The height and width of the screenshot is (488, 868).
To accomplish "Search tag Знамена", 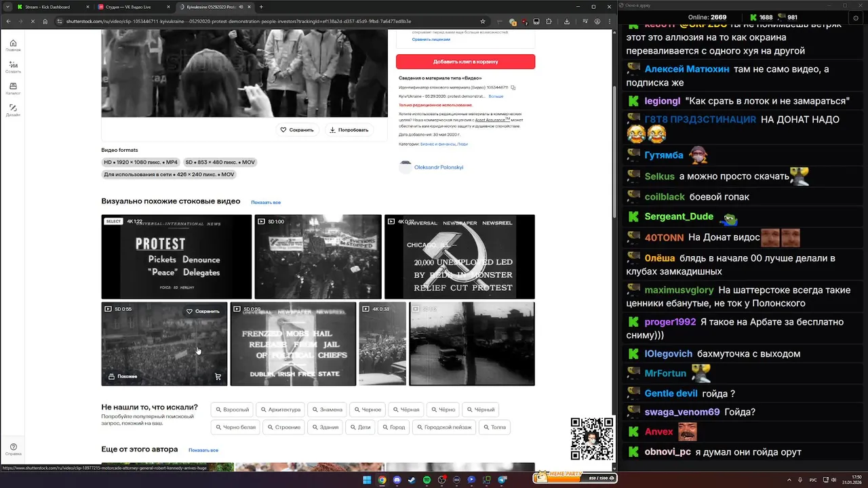I will (327, 409).
